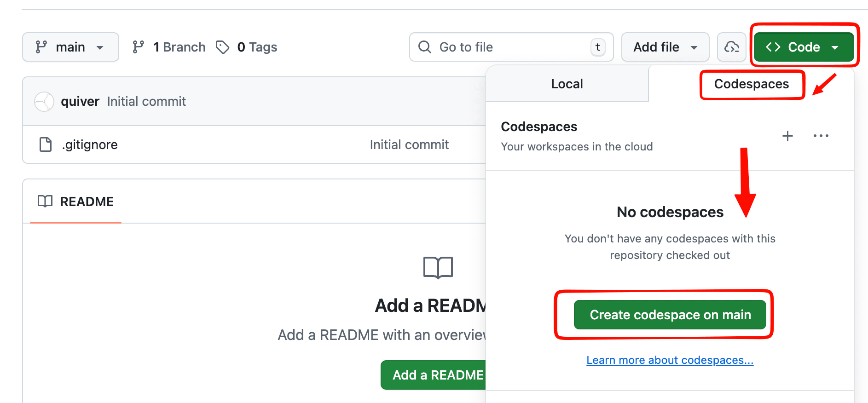The image size is (868, 403).
Task: Click the plus icon to create codespace
Action: pyautogui.click(x=787, y=136)
